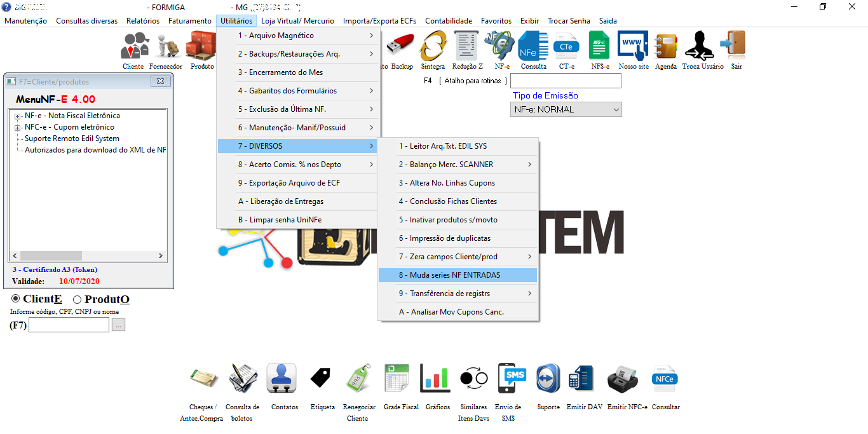
Task: Click the Emitir NFC-e printer icon
Action: pyautogui.click(x=627, y=379)
